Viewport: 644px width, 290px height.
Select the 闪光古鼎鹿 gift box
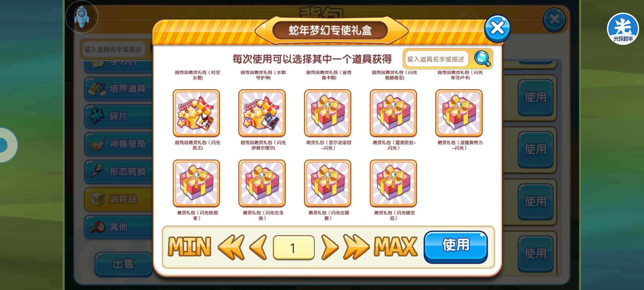tap(328, 183)
